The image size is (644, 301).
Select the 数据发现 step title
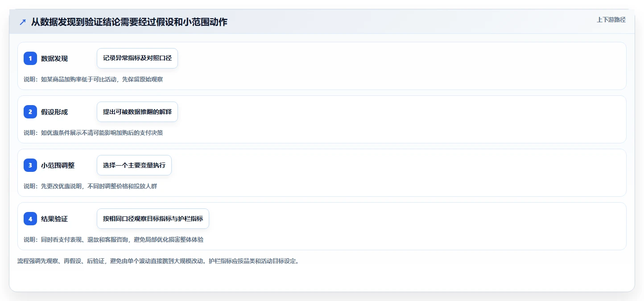(54, 58)
